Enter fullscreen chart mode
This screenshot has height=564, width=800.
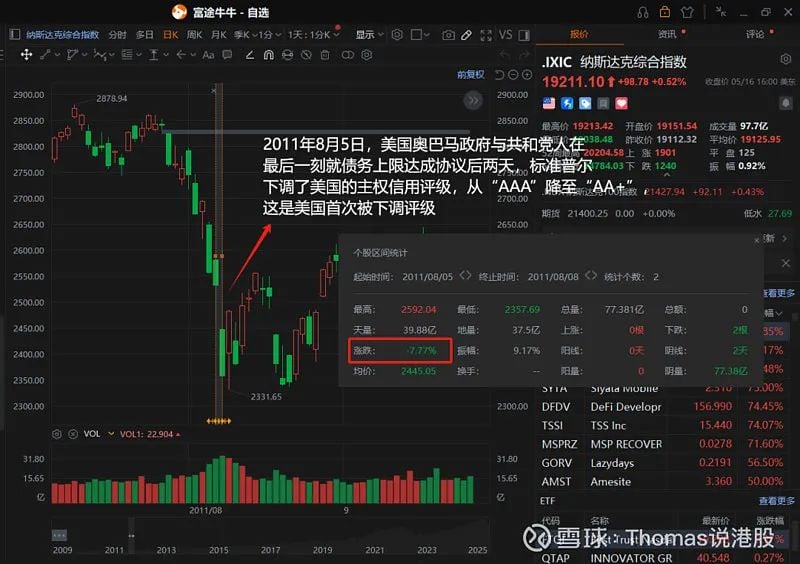486,35
